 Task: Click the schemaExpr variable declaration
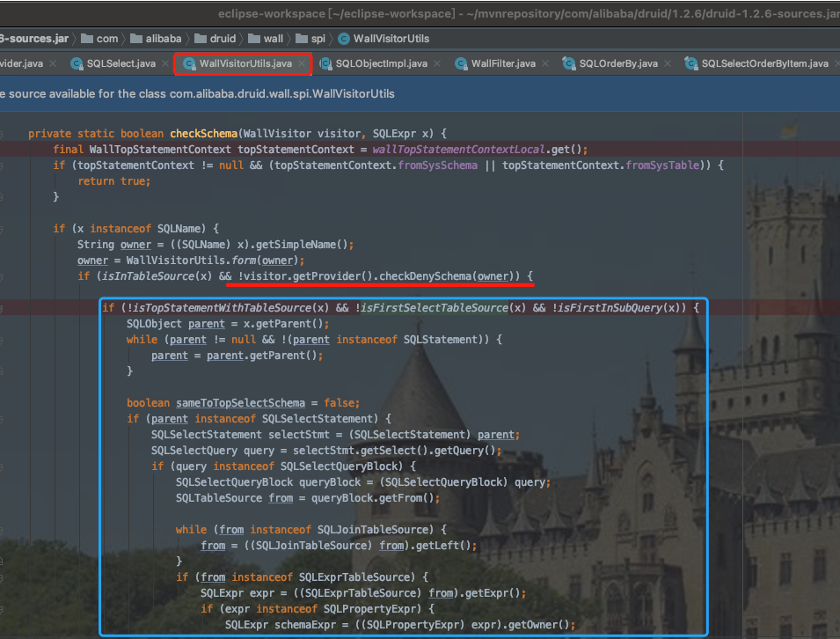pyautogui.click(x=305, y=625)
